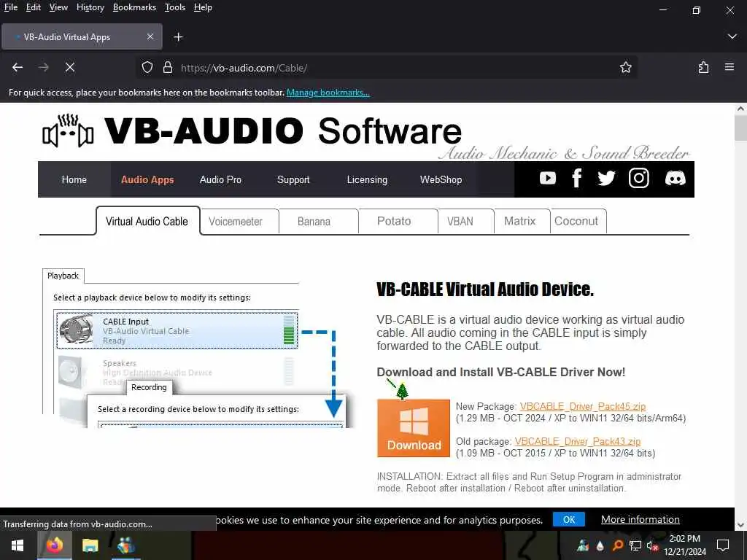Go to the Home nav item
The image size is (747, 560).
(x=74, y=179)
